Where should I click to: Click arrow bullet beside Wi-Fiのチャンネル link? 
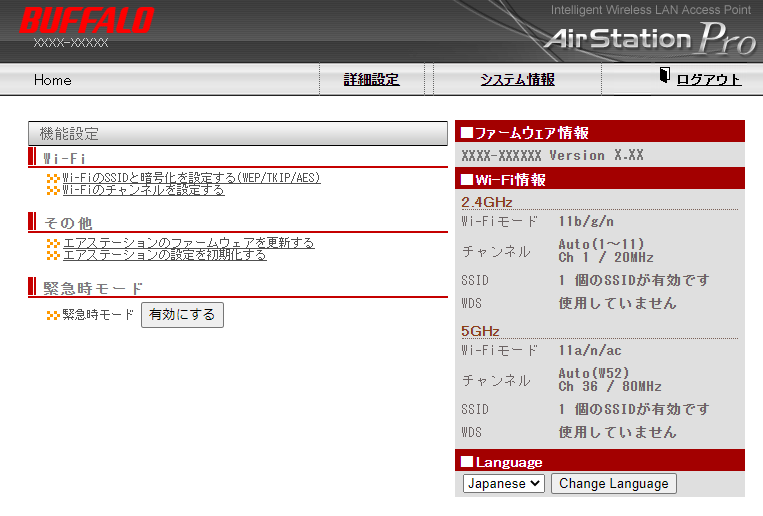(x=53, y=190)
